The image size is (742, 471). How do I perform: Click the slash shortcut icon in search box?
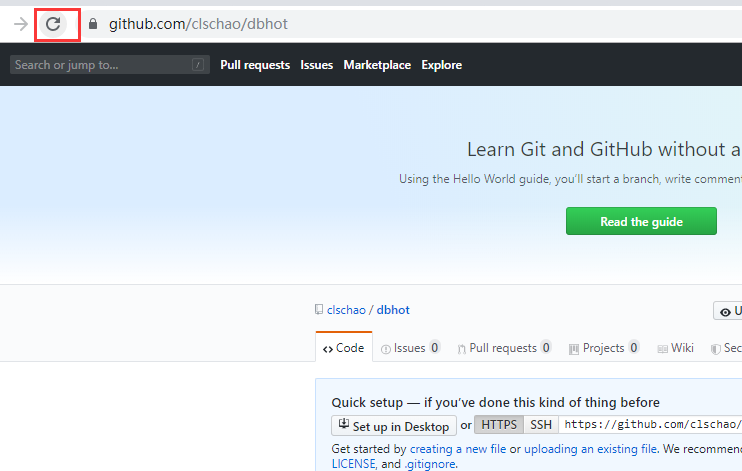[x=198, y=65]
